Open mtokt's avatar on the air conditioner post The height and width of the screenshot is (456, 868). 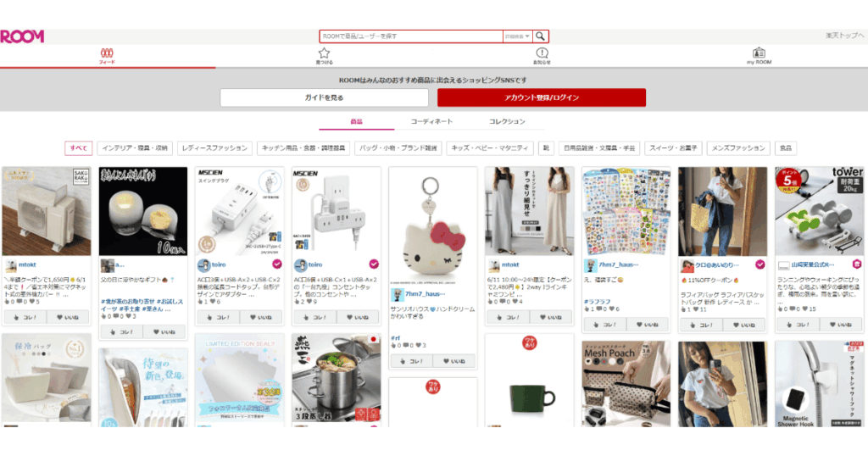coord(11,266)
